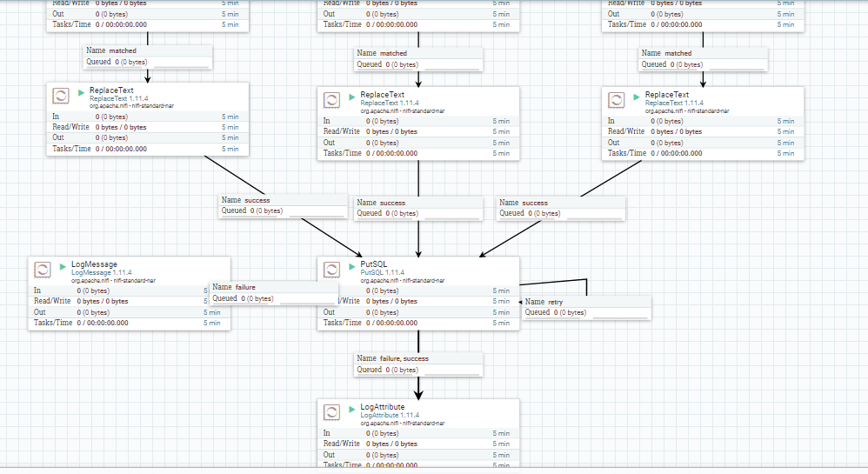The height and width of the screenshot is (474, 868).
Task: Click the LogMessage processor icon
Action: [x=43, y=270]
